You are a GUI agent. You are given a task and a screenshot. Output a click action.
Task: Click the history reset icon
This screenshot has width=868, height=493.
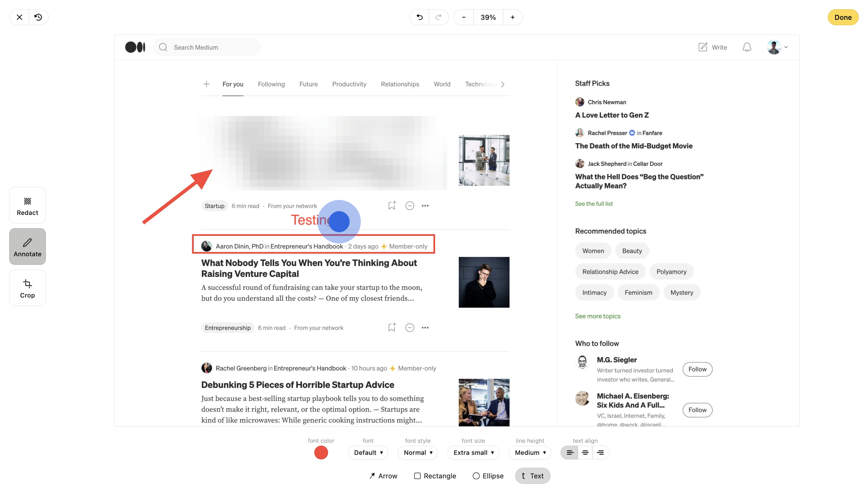[x=38, y=17]
